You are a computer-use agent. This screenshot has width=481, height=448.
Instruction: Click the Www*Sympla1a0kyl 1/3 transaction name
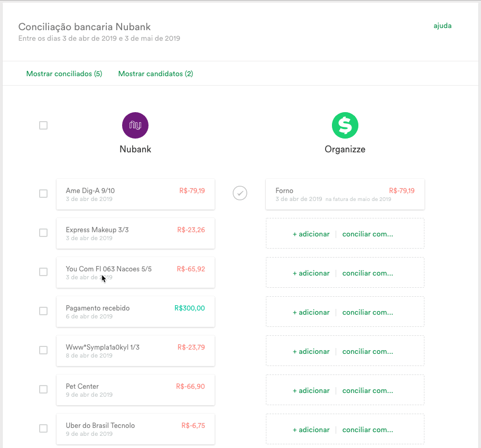tap(103, 348)
